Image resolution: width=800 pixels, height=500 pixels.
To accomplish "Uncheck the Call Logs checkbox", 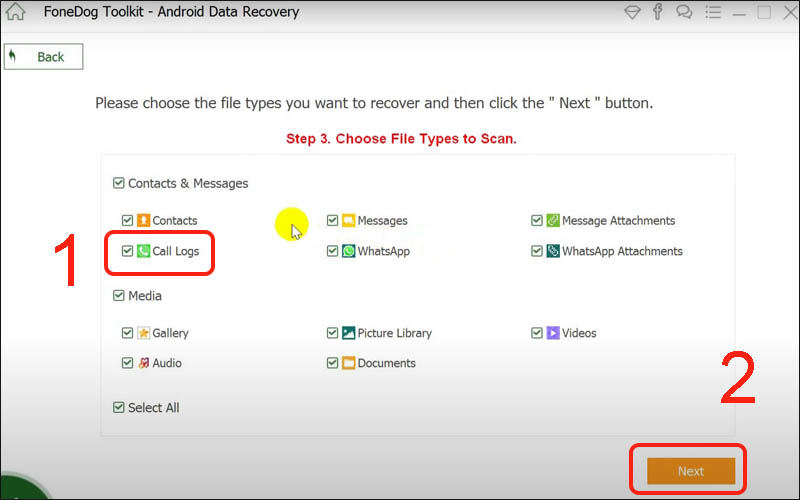I will 127,251.
